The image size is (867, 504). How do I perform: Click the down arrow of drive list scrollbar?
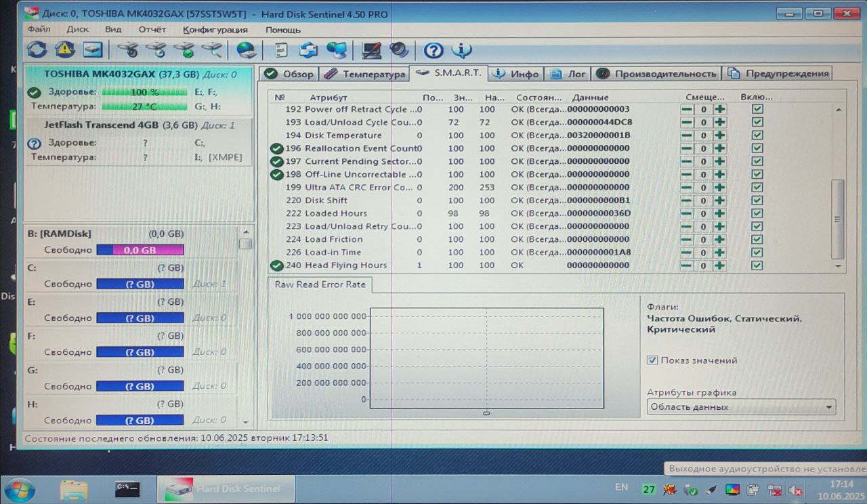pyautogui.click(x=245, y=421)
